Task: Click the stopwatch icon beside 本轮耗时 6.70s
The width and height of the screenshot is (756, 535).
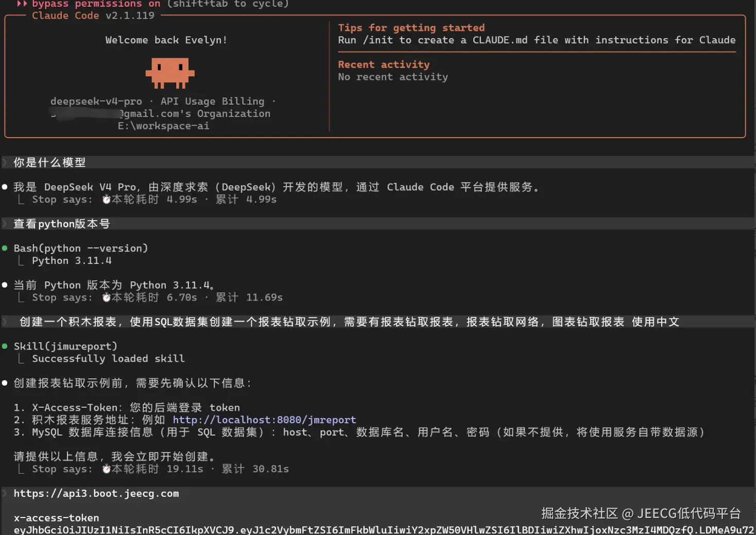Action: 106,297
